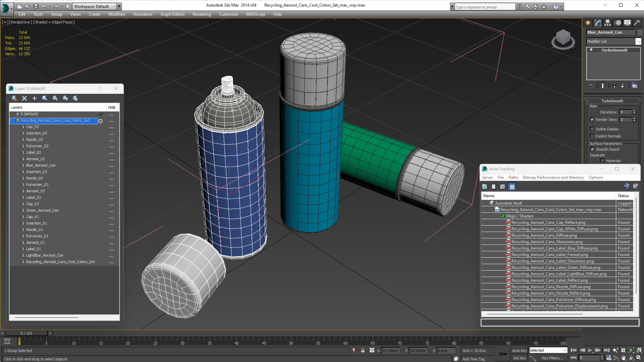Open the Paths menu in Asset Tracking
Viewport: 644px width, 362px height.
click(x=513, y=177)
